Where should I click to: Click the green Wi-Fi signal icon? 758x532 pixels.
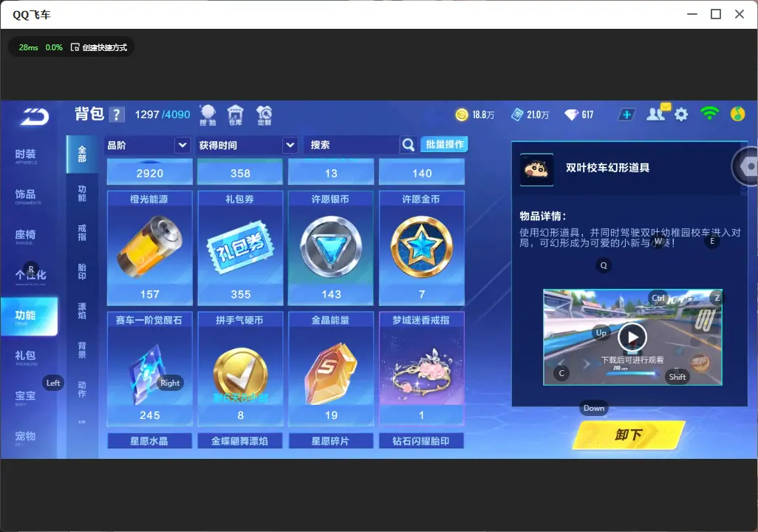click(x=709, y=114)
